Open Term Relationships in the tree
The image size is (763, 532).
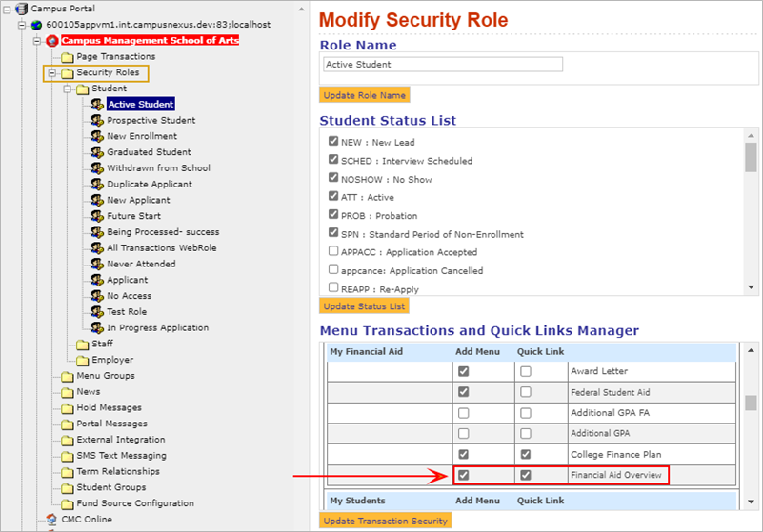coord(118,472)
